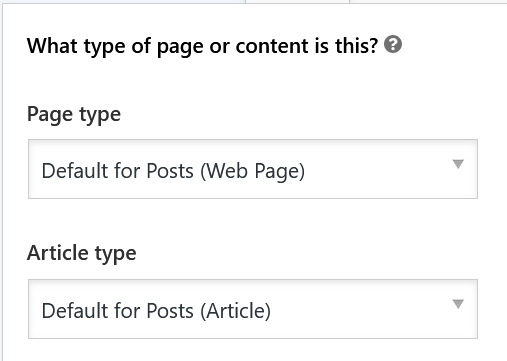Open tooltip next to 'content is this?'
This screenshot has width=507, height=361.
coord(393,44)
